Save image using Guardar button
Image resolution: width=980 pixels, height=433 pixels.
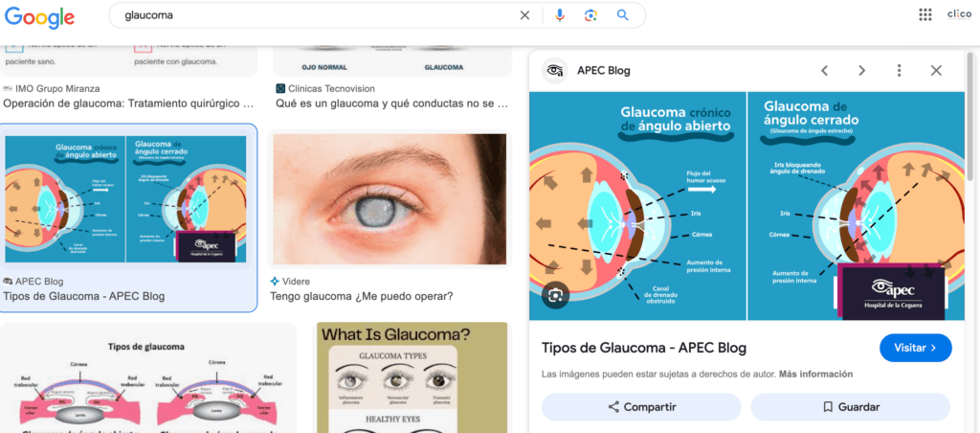point(851,407)
